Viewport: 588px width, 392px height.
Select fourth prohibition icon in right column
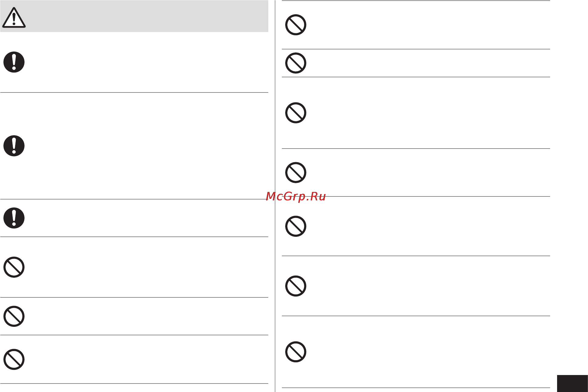coord(296,173)
